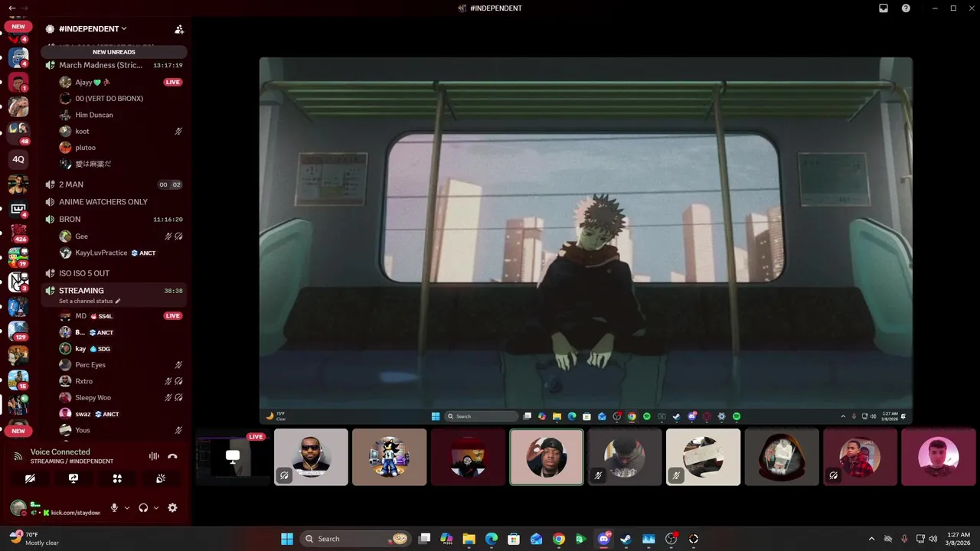Open User Settings gear icon
This screenshot has width=980, height=551.
tap(172, 507)
